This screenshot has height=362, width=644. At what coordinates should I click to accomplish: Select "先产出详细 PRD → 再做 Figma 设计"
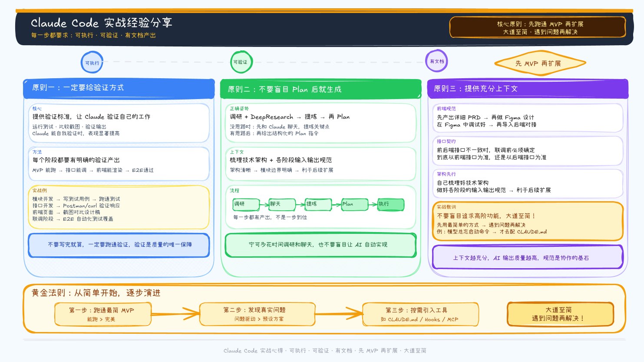coord(485,117)
